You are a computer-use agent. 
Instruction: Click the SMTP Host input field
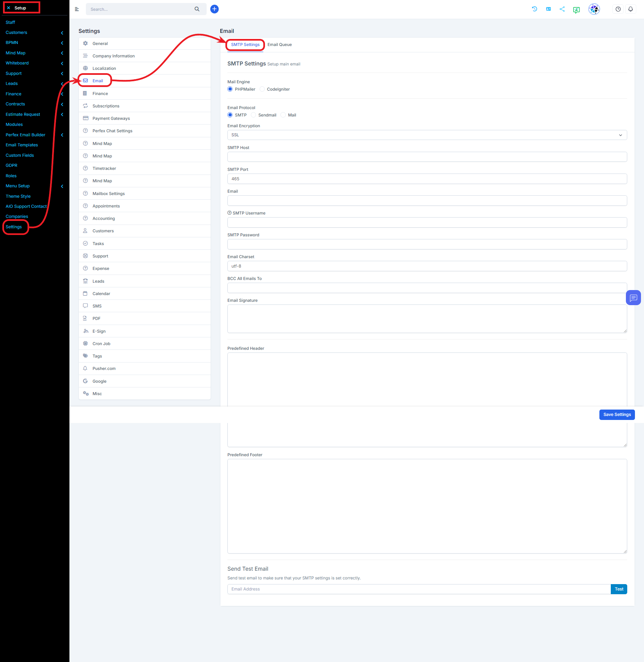427,157
